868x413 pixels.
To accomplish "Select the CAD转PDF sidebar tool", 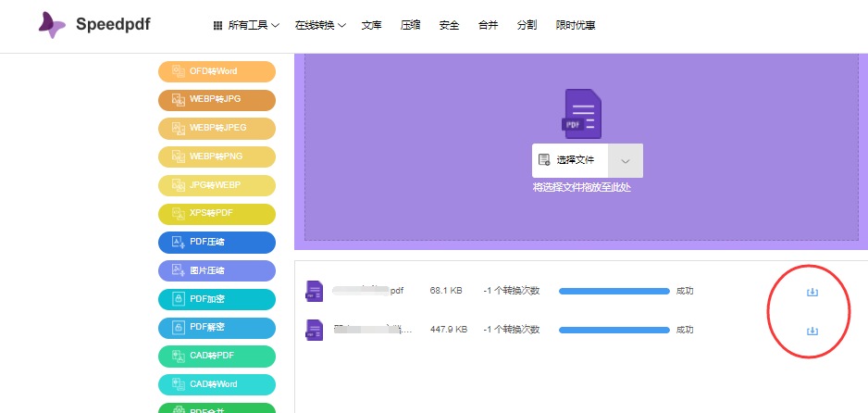I will click(x=217, y=356).
